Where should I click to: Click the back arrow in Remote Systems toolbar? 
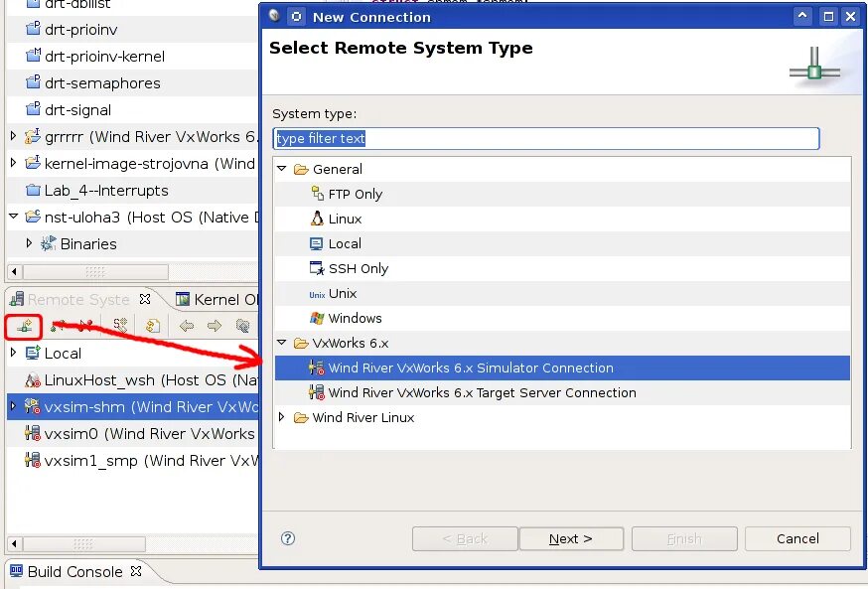187,326
